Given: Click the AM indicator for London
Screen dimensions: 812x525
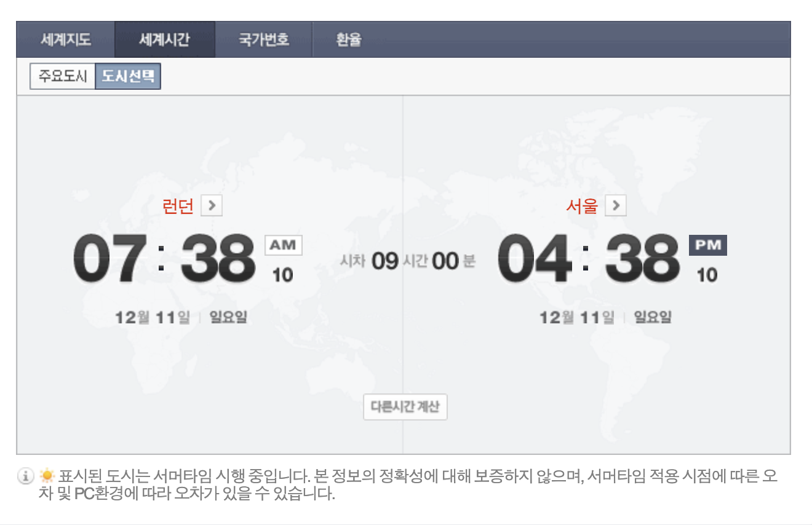Looking at the screenshot, I should click(x=283, y=245).
